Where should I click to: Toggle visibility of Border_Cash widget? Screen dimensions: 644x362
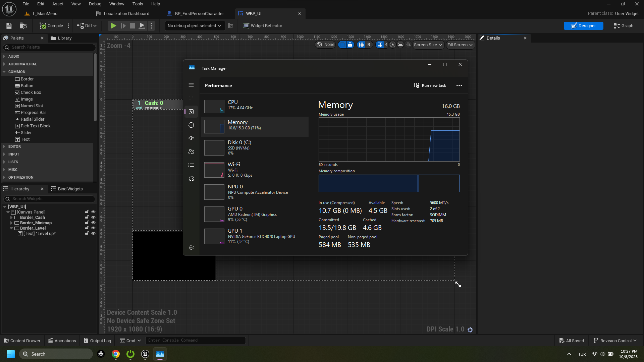coord(94,217)
